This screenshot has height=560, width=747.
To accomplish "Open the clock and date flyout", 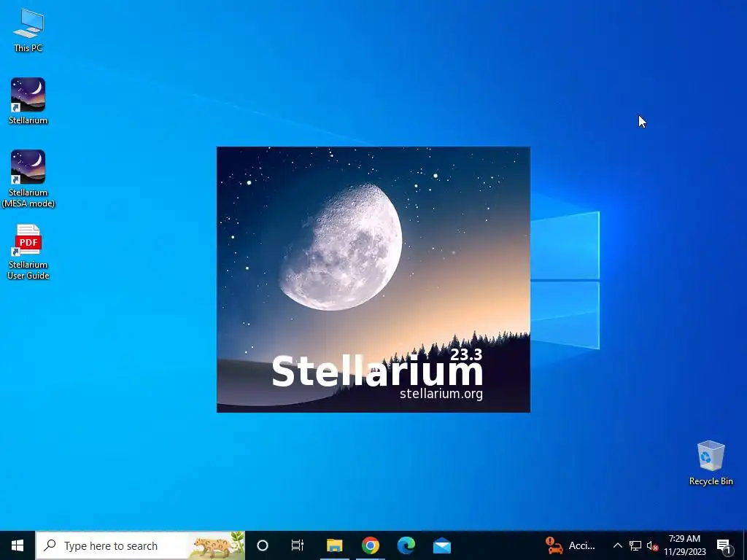I will coord(684,545).
